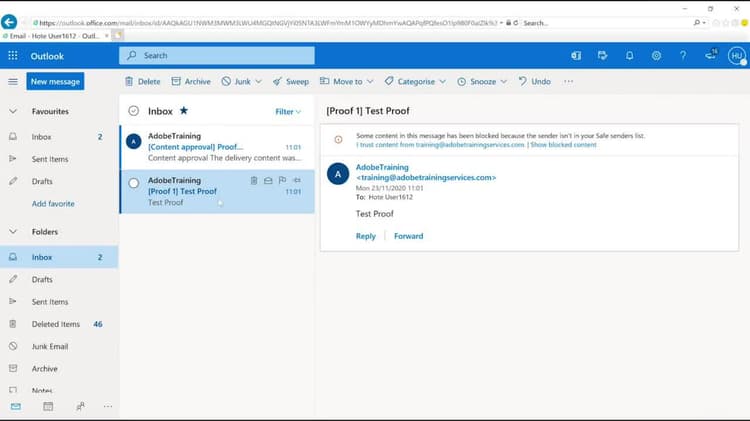
Task: Toggle the hamburger navigation pane
Action: pos(13,82)
